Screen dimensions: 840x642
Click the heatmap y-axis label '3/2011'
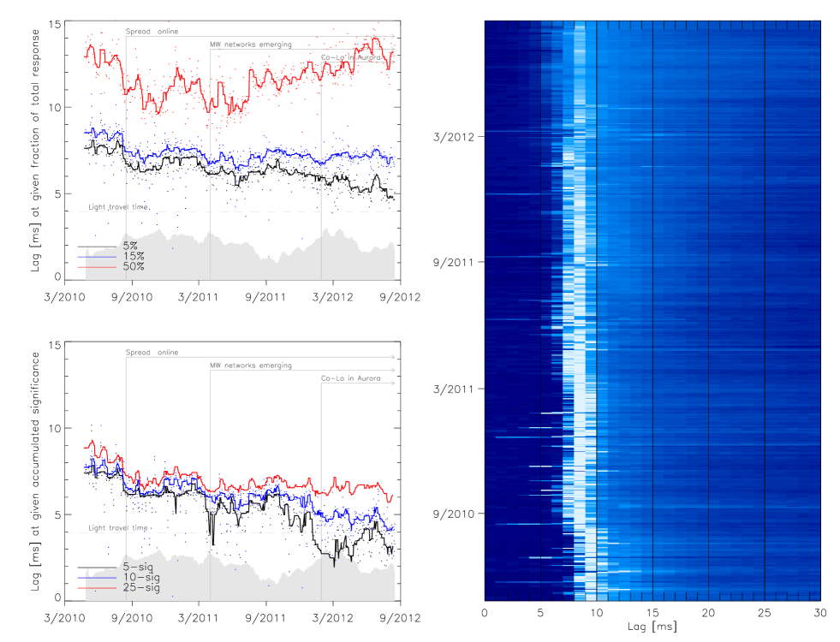[x=454, y=389]
